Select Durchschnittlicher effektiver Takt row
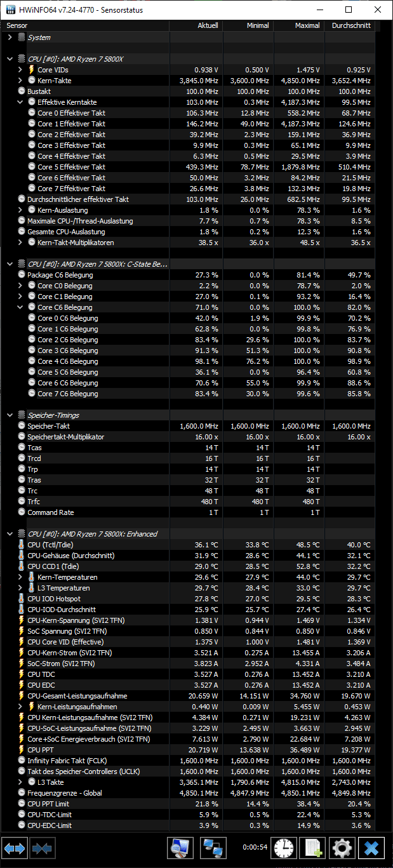This screenshot has height=868, width=393. coord(189,199)
